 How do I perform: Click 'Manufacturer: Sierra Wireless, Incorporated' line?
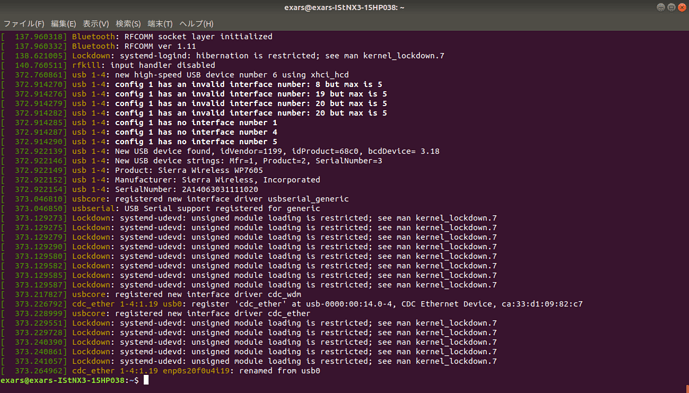(160, 180)
